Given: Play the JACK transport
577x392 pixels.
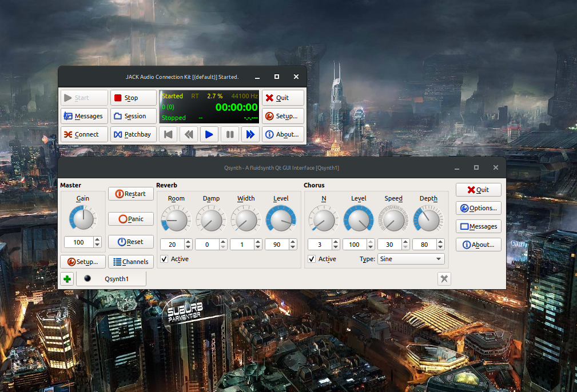Looking at the screenshot, I should [209, 135].
